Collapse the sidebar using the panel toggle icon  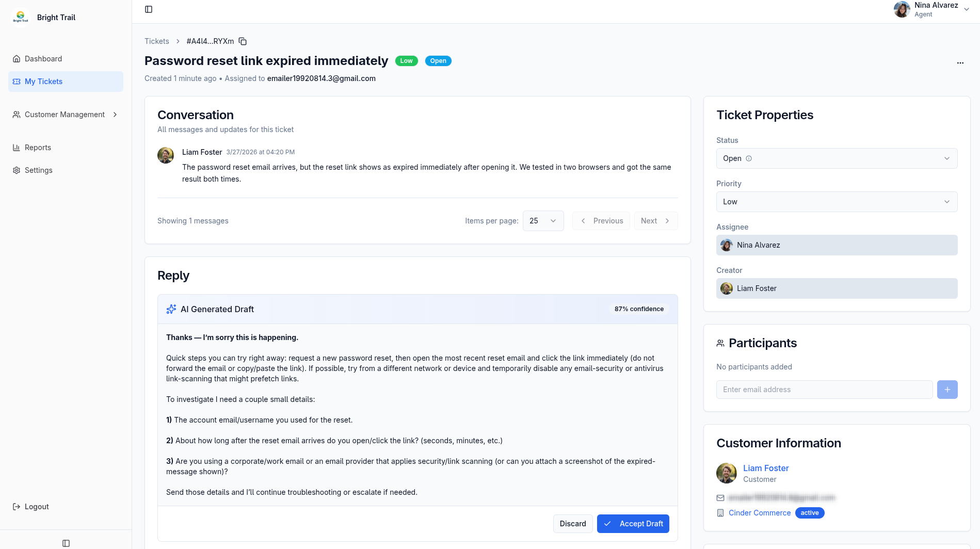pos(149,9)
